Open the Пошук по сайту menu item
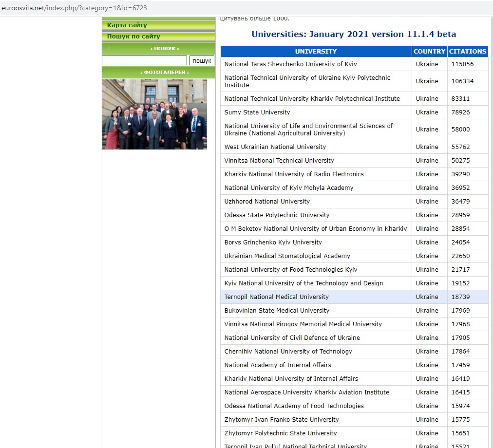This screenshot has height=448, width=493. [x=133, y=37]
